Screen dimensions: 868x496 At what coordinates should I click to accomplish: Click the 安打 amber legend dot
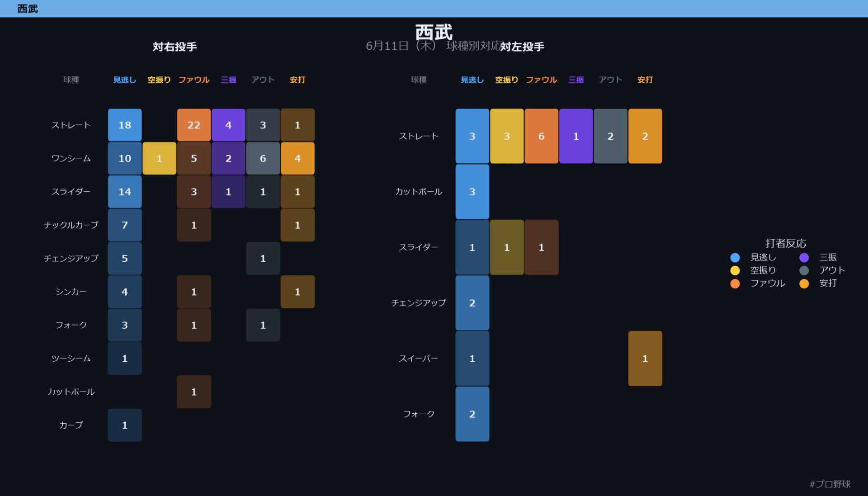pyautogui.click(x=804, y=283)
